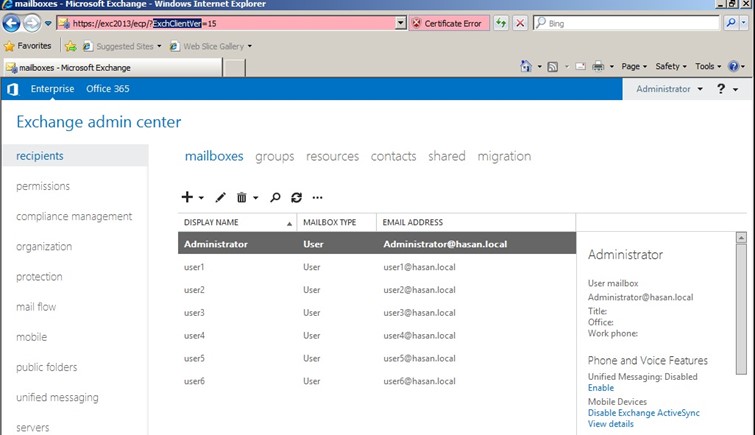Viewport: 755px width, 435px height.
Task: Open the mobile section
Action: point(31,337)
